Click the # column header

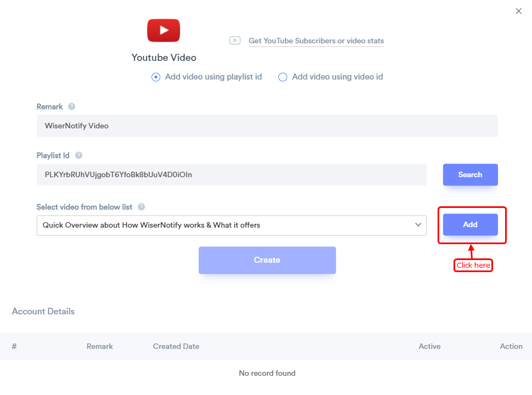pyautogui.click(x=14, y=346)
